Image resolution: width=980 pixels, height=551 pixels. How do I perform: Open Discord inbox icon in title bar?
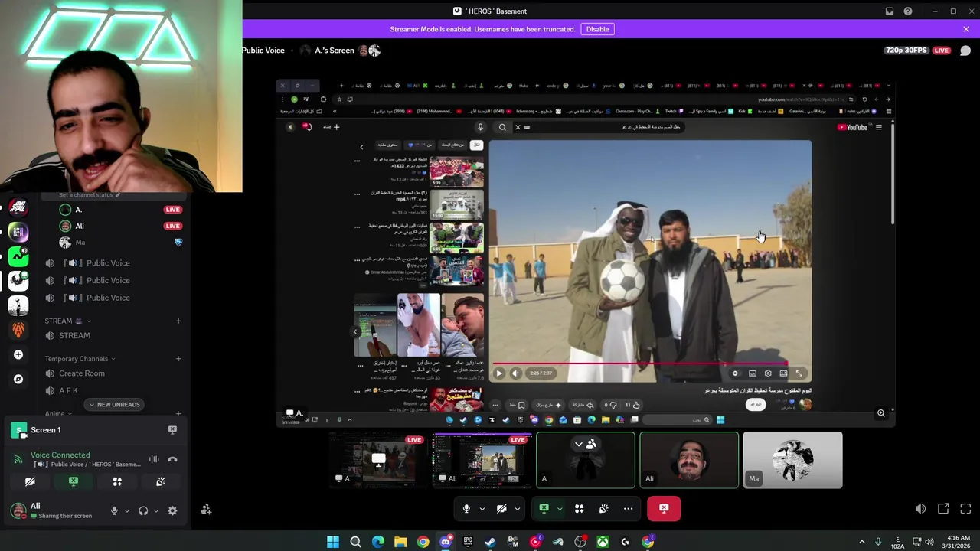pyautogui.click(x=889, y=11)
